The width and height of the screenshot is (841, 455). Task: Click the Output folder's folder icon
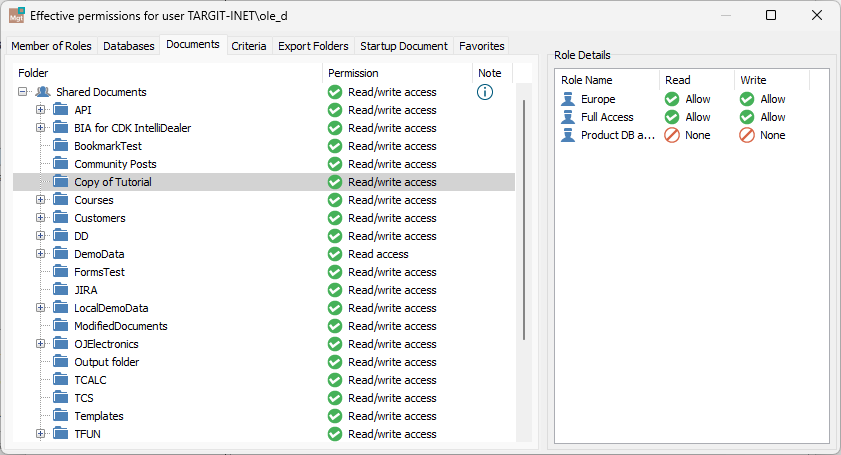click(61, 362)
